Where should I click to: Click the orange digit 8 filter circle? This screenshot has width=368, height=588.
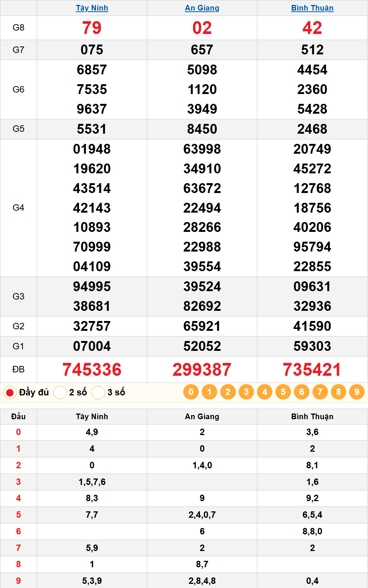(x=338, y=392)
